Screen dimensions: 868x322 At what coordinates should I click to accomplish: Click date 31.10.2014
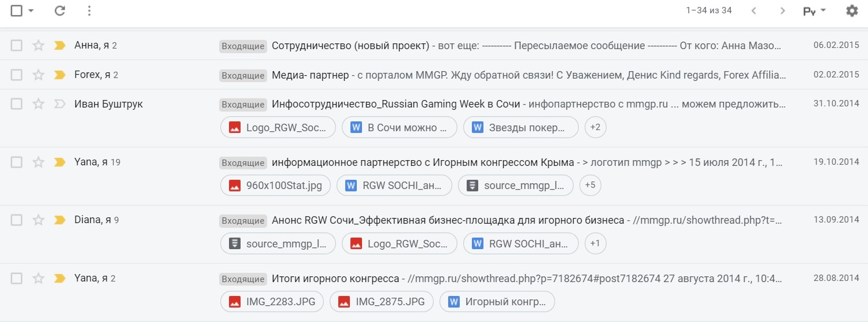[x=836, y=104]
